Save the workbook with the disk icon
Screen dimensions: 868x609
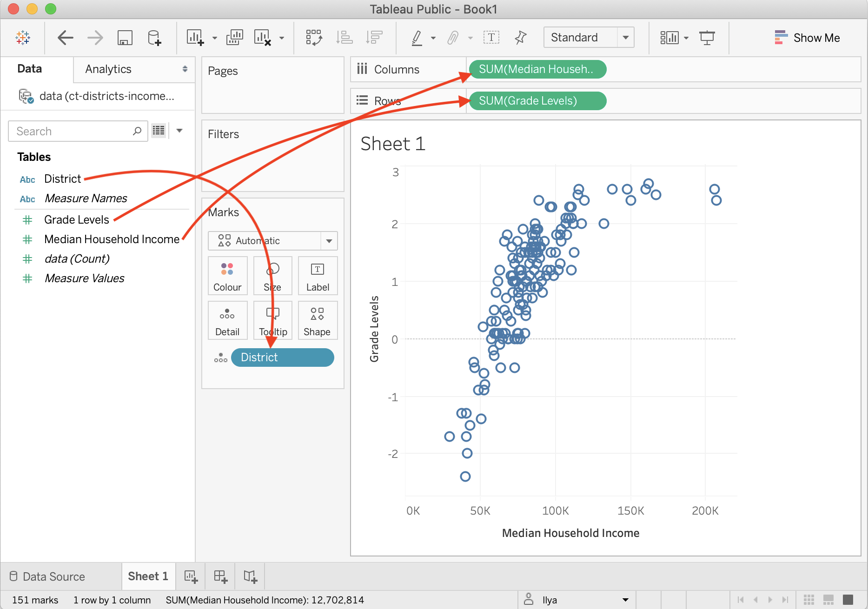pyautogui.click(x=125, y=38)
